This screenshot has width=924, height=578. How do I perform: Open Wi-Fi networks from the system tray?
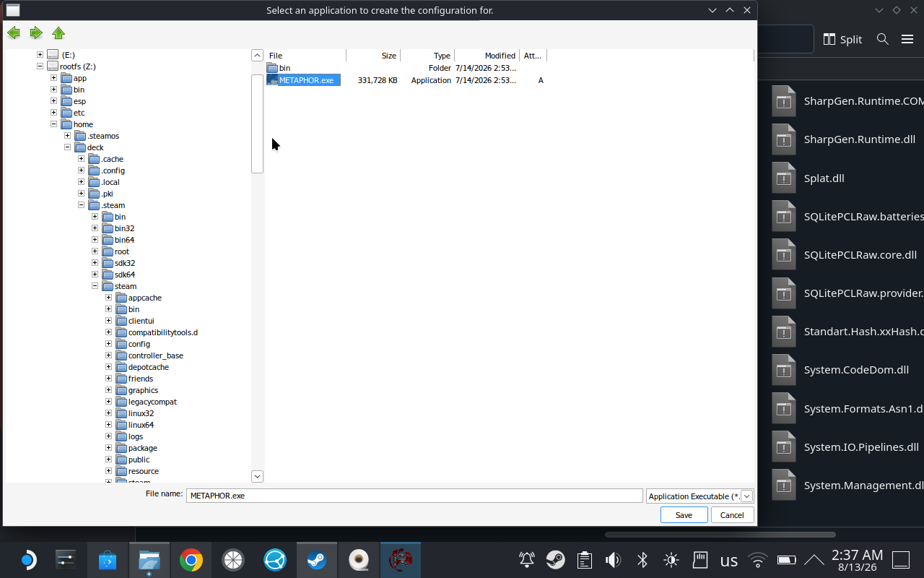(x=758, y=560)
